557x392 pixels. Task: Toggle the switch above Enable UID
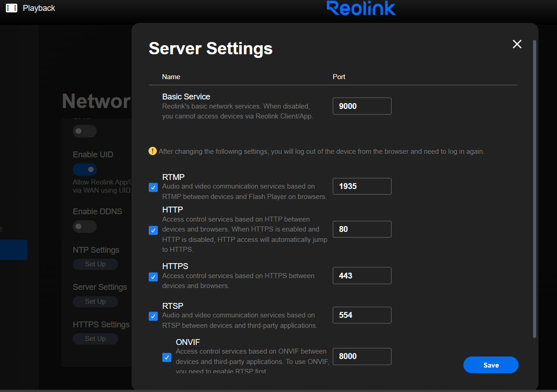coord(85,131)
